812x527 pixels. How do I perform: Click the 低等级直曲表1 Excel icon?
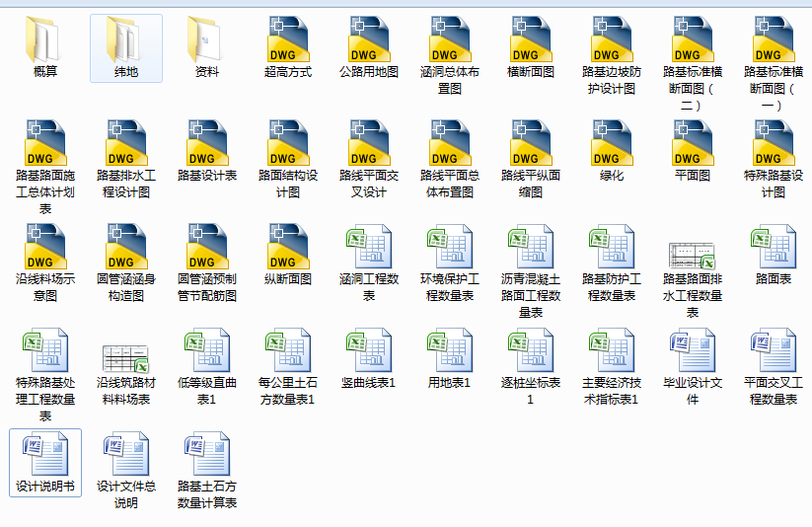pos(206,350)
